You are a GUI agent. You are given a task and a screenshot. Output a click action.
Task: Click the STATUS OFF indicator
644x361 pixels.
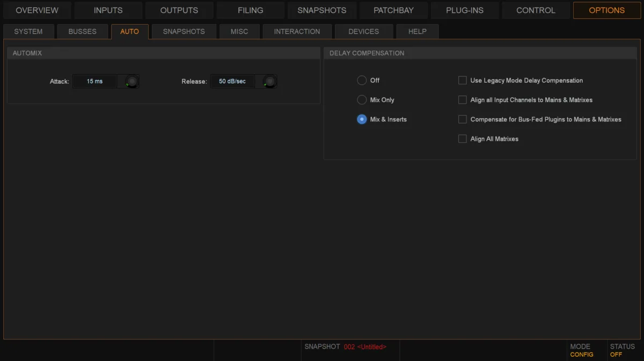pyautogui.click(x=623, y=350)
